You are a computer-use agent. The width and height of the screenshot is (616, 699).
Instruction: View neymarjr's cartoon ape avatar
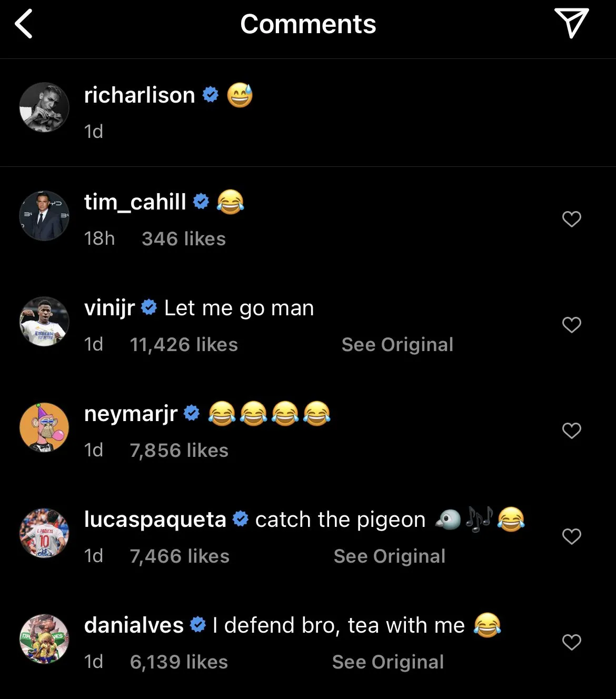pos(44,427)
